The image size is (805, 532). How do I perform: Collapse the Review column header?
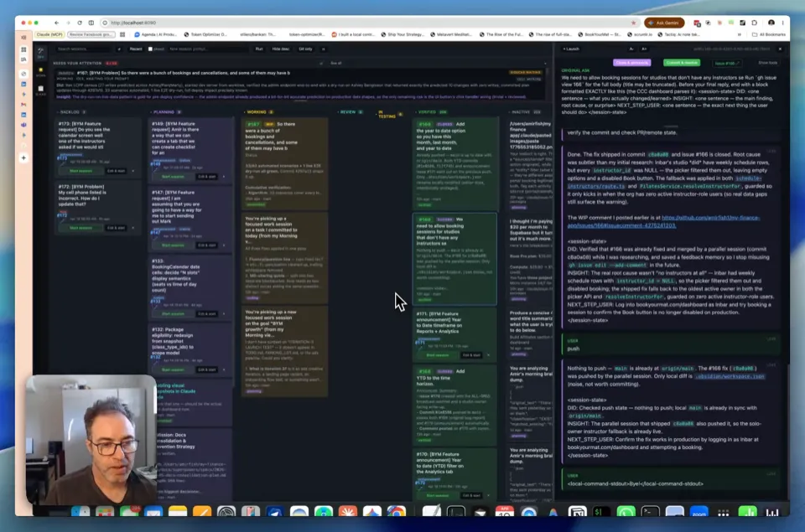(351, 111)
